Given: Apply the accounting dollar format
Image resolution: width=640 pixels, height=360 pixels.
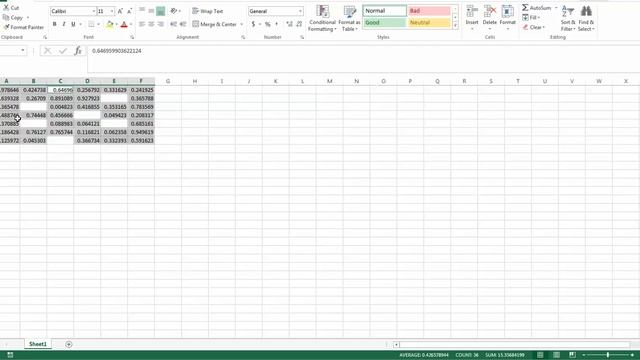Looking at the screenshot, I should [x=253, y=24].
